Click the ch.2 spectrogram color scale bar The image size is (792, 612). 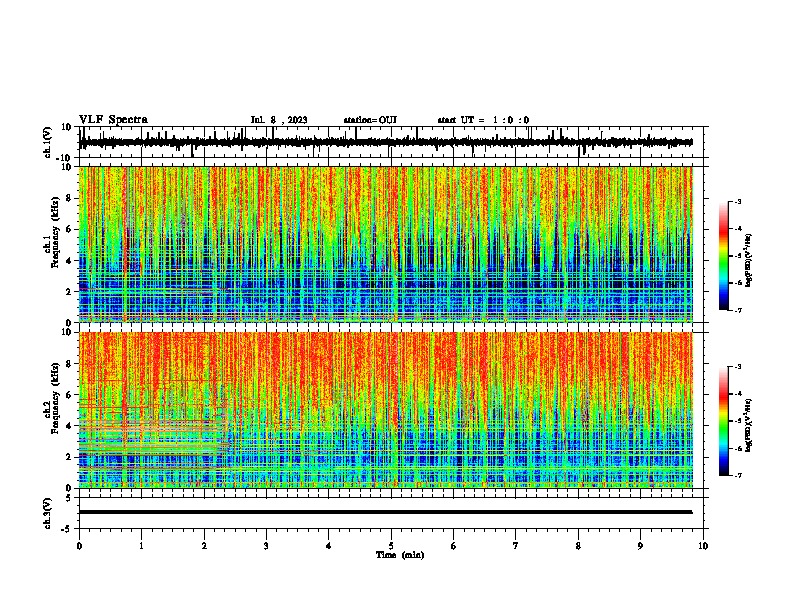tap(724, 421)
